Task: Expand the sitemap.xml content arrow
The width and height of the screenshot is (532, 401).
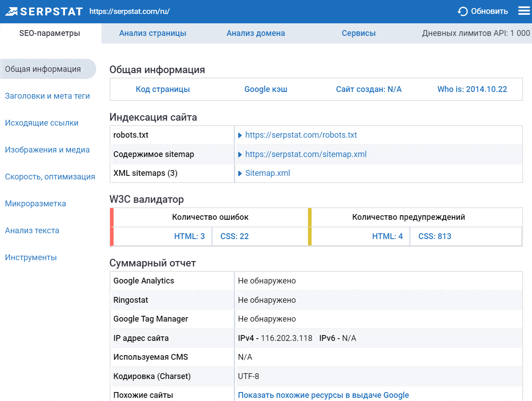Action: pos(240,155)
